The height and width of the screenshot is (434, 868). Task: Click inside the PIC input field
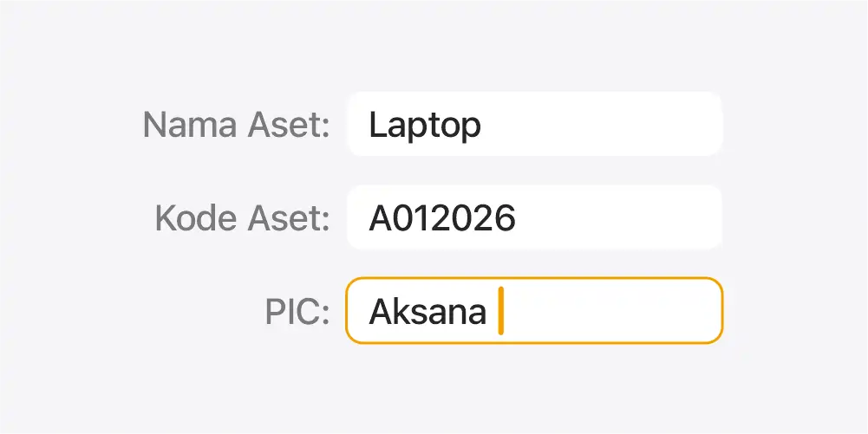point(534,310)
